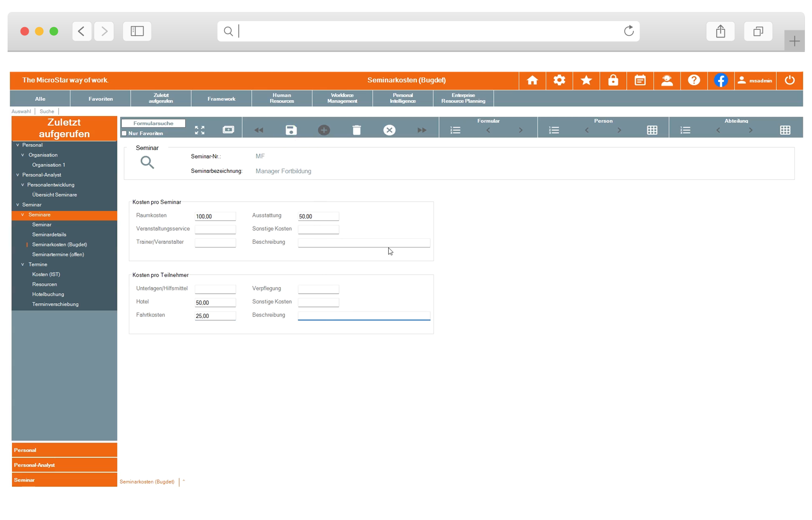The height and width of the screenshot is (520, 812).
Task: Open the Abteilung table grid icon
Action: [785, 130]
